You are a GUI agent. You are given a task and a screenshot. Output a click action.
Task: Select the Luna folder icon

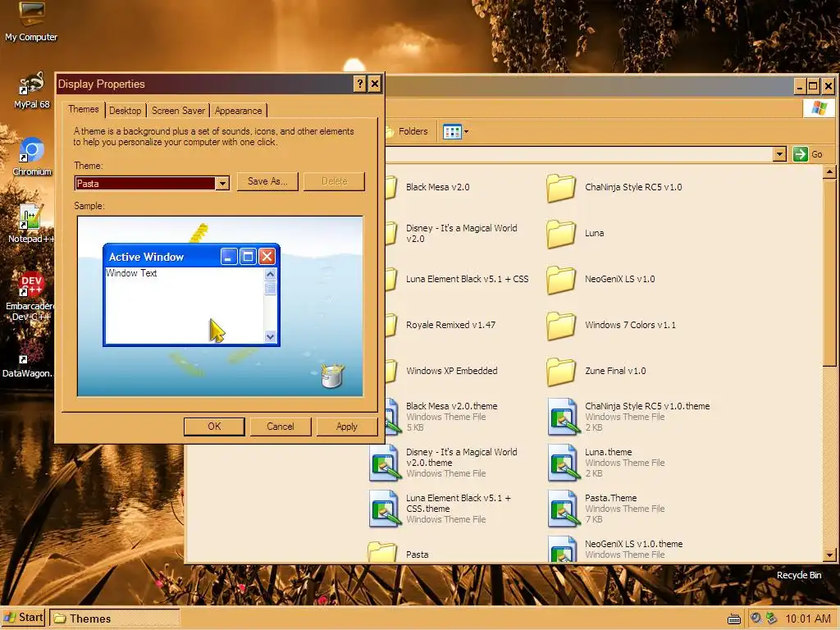tap(561, 234)
